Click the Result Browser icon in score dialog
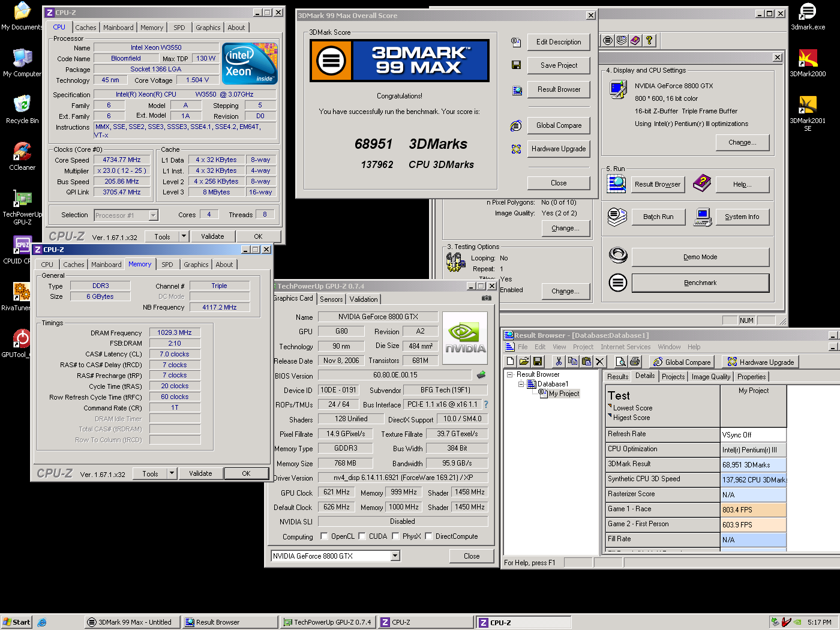Image resolution: width=840 pixels, height=630 pixels. coord(517,91)
